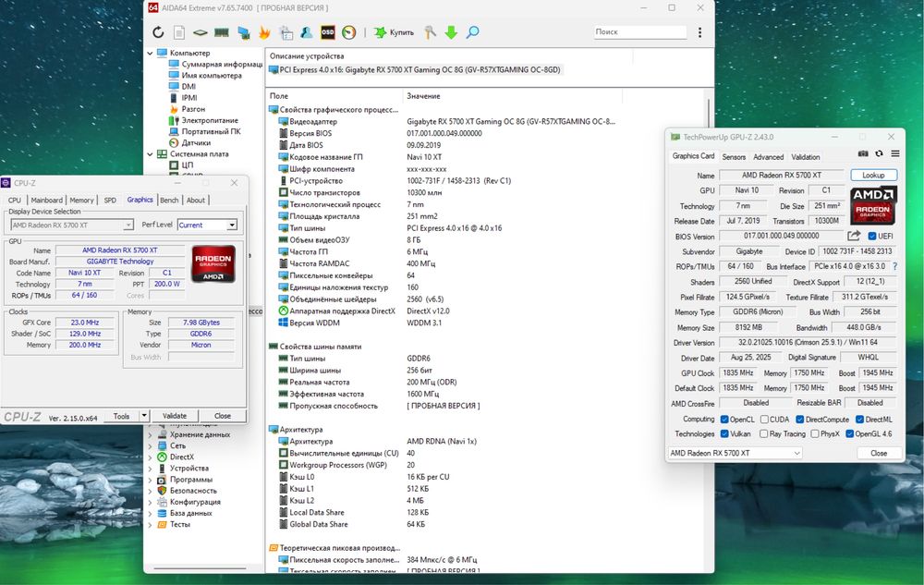Toggle the UEFI checkbox in GPU-Z

872,237
